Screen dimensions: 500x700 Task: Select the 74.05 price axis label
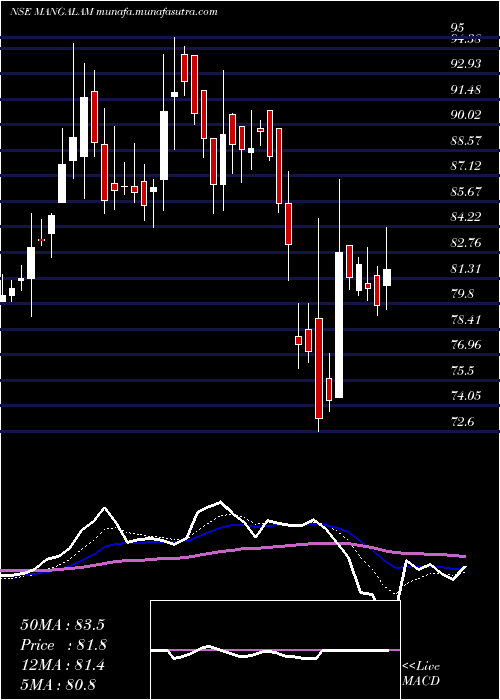point(466,396)
